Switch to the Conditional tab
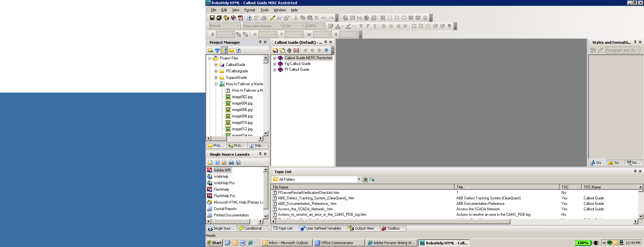The height and width of the screenshot is (247, 644). click(x=253, y=228)
